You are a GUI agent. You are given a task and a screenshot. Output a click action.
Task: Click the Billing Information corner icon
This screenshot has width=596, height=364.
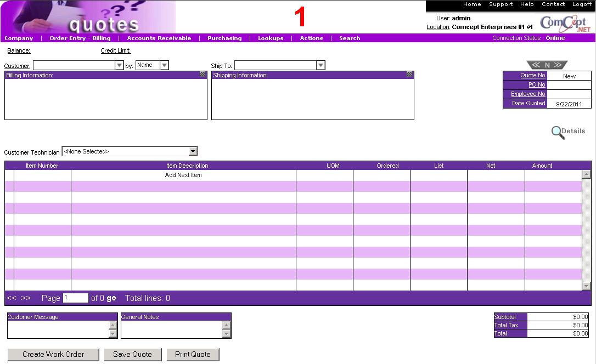point(203,75)
